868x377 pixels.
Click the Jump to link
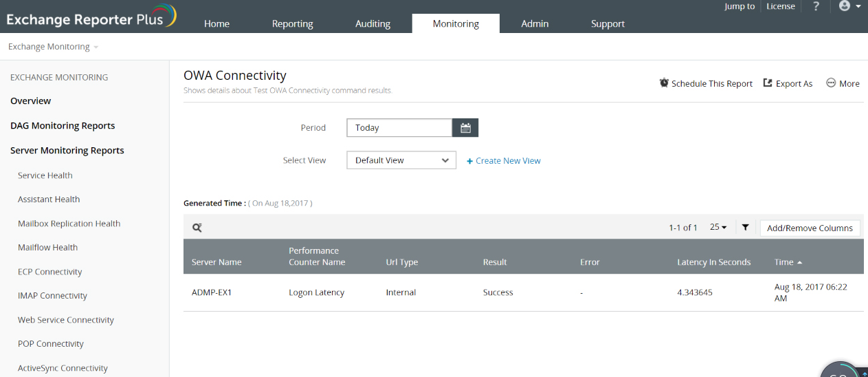[x=739, y=6]
